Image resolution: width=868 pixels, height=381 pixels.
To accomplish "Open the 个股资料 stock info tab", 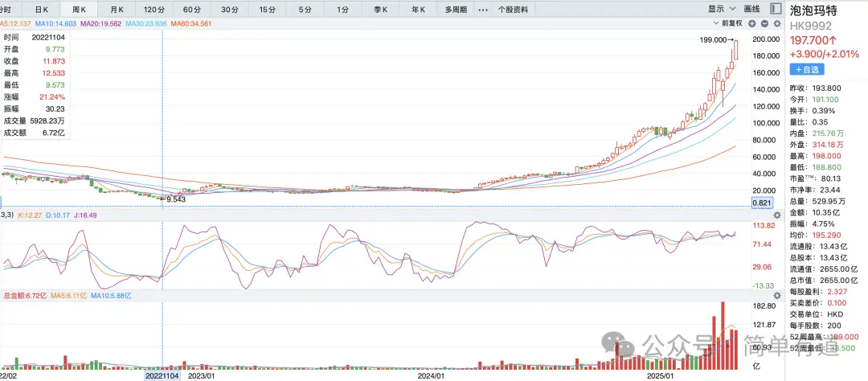I will pyautogui.click(x=513, y=9).
